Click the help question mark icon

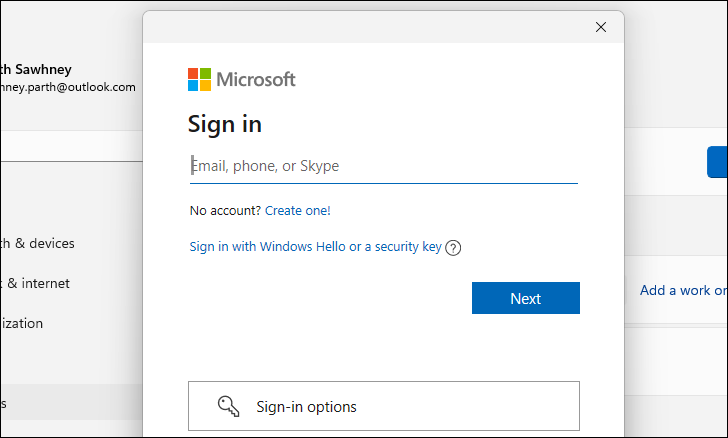pyautogui.click(x=453, y=248)
